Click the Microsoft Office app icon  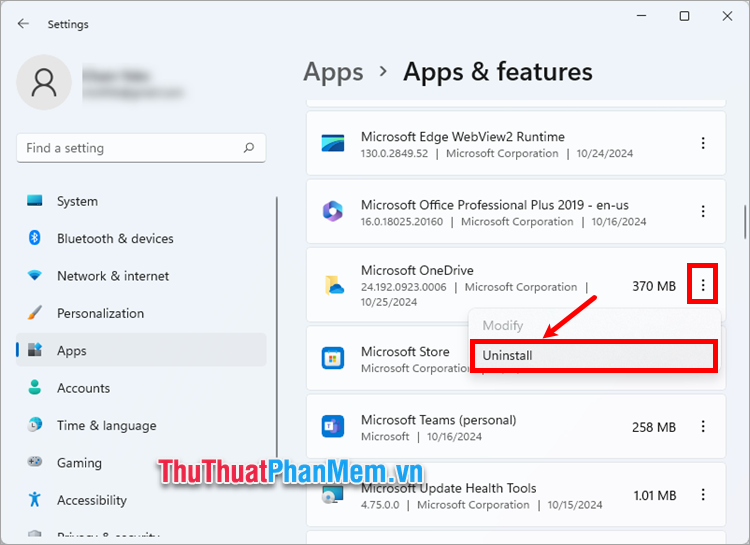pos(332,211)
